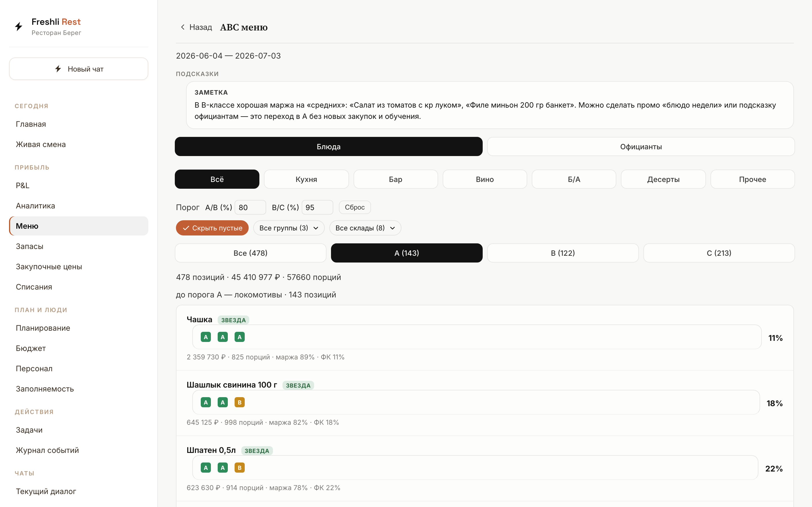Toggle the Скрыть пустые filter
This screenshot has height=507, width=812.
(x=212, y=228)
